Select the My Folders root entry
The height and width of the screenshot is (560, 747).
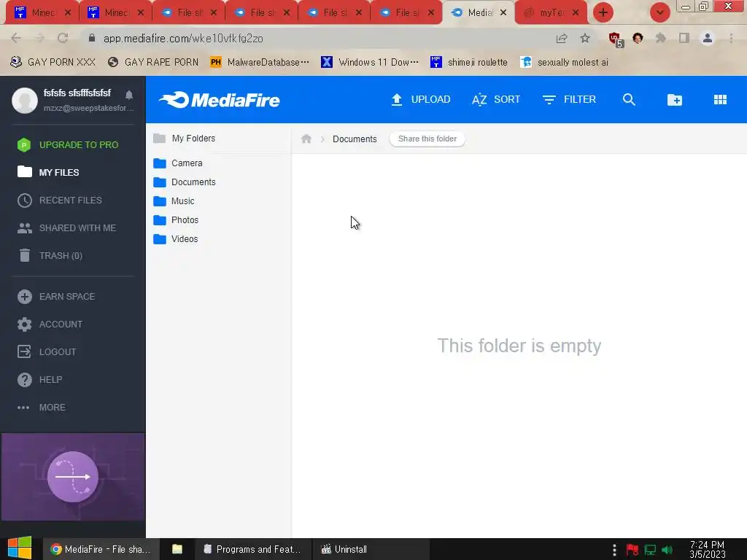point(185,139)
